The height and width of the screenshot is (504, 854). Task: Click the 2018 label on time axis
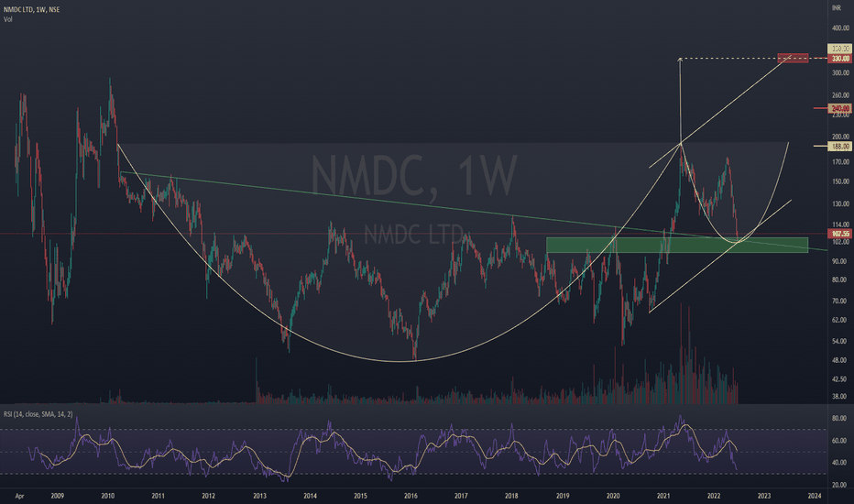(511, 496)
